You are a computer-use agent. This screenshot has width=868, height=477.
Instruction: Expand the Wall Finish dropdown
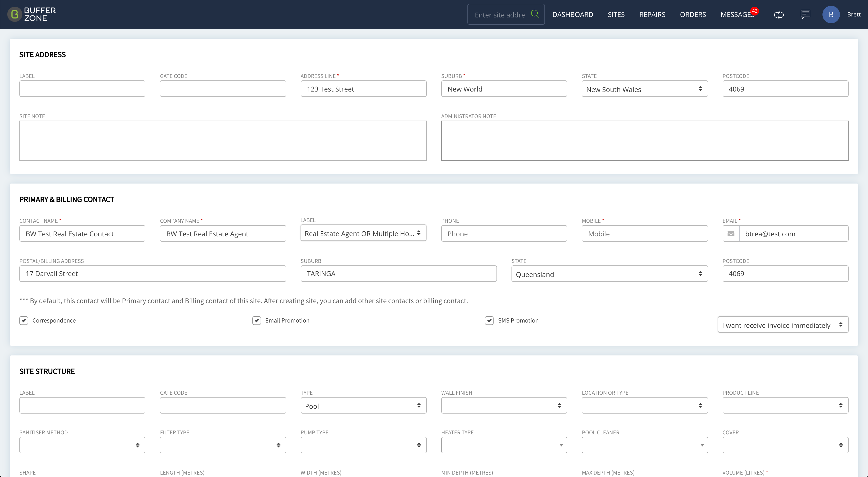pos(504,406)
